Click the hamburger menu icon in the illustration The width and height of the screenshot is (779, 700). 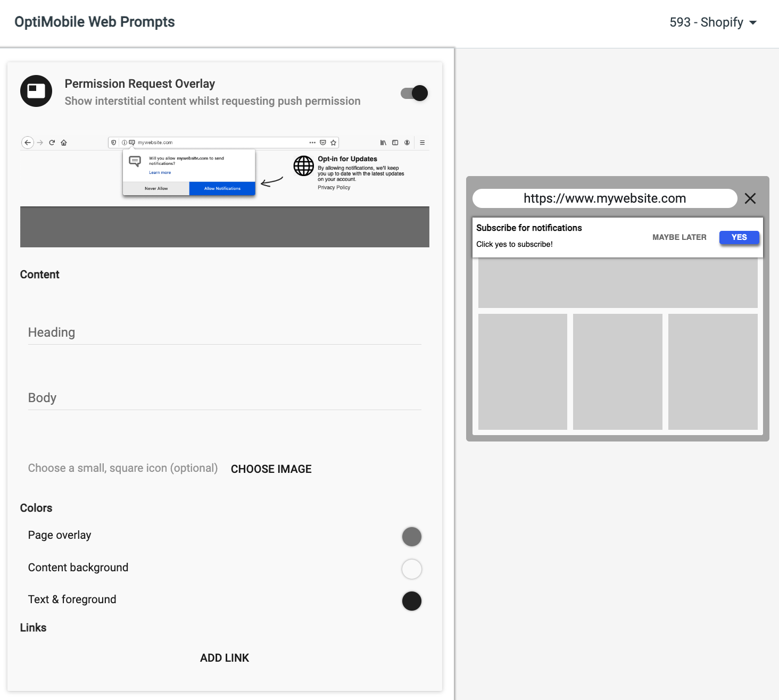(x=422, y=143)
